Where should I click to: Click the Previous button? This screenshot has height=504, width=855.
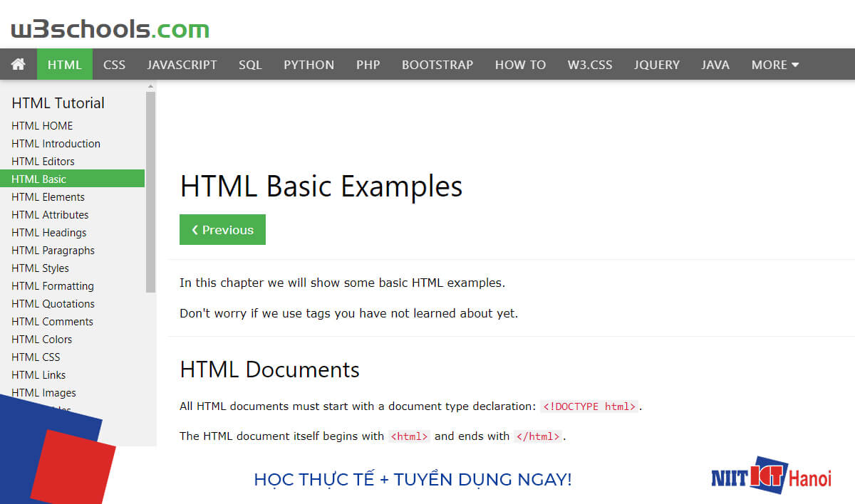tap(222, 229)
